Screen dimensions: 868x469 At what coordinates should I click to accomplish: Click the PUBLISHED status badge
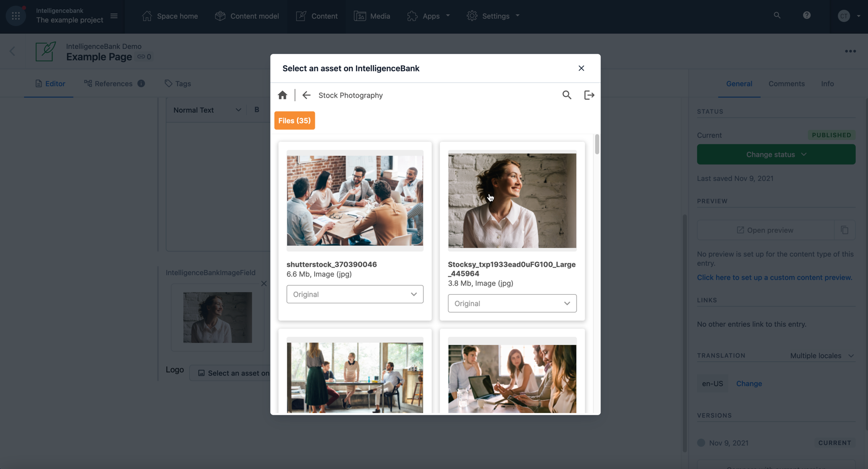pyautogui.click(x=831, y=135)
